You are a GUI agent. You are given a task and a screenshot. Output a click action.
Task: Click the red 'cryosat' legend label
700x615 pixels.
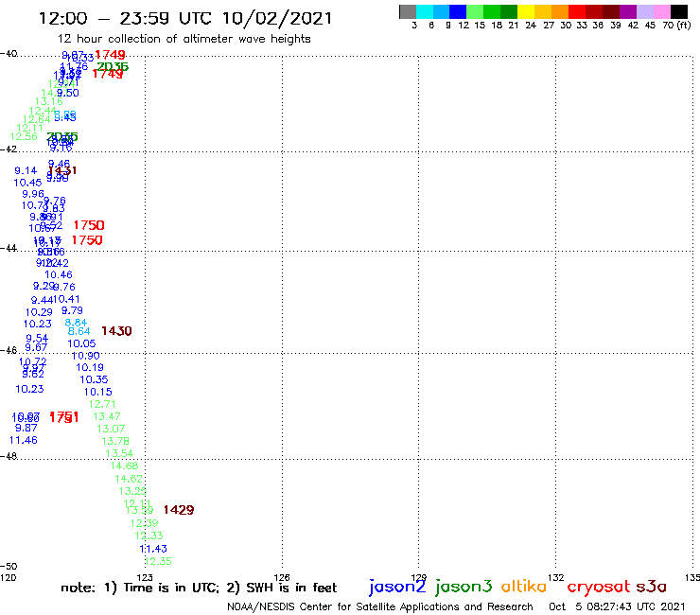pos(599,587)
